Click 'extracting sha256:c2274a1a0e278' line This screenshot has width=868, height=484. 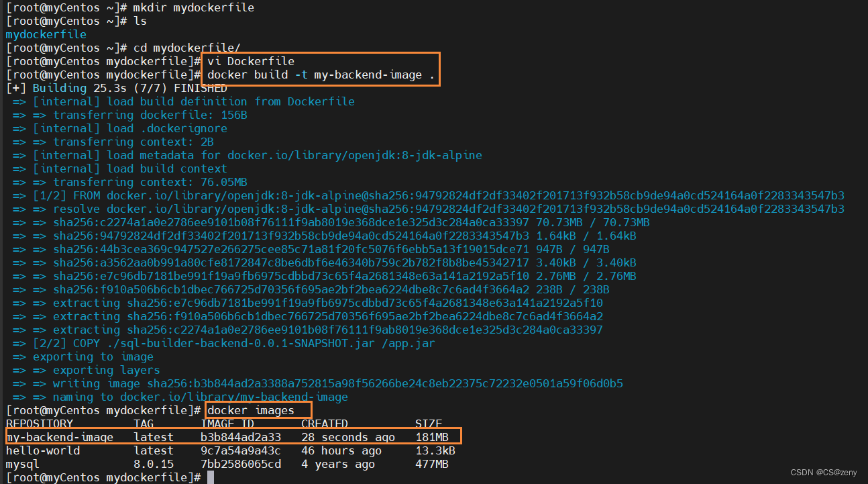coord(307,330)
